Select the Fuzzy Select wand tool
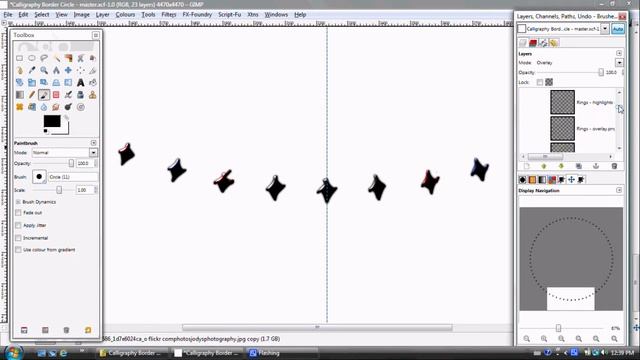The image size is (640, 360). tap(56, 58)
